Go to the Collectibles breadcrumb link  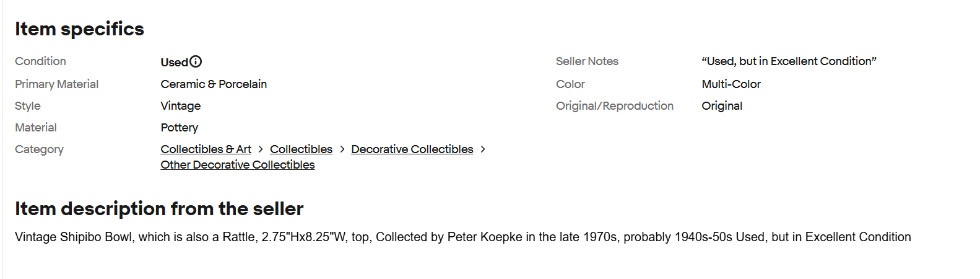tap(301, 149)
